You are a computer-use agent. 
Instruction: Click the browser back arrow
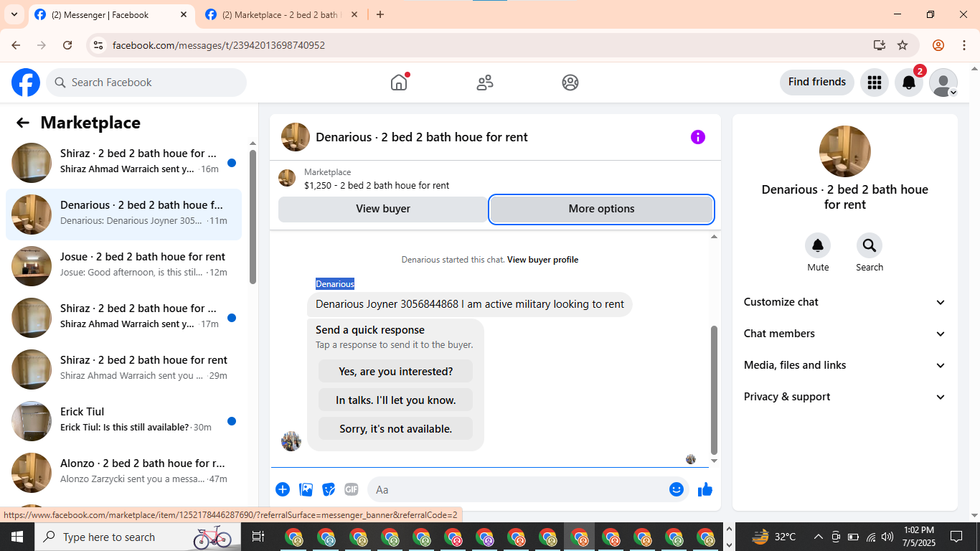tap(16, 45)
